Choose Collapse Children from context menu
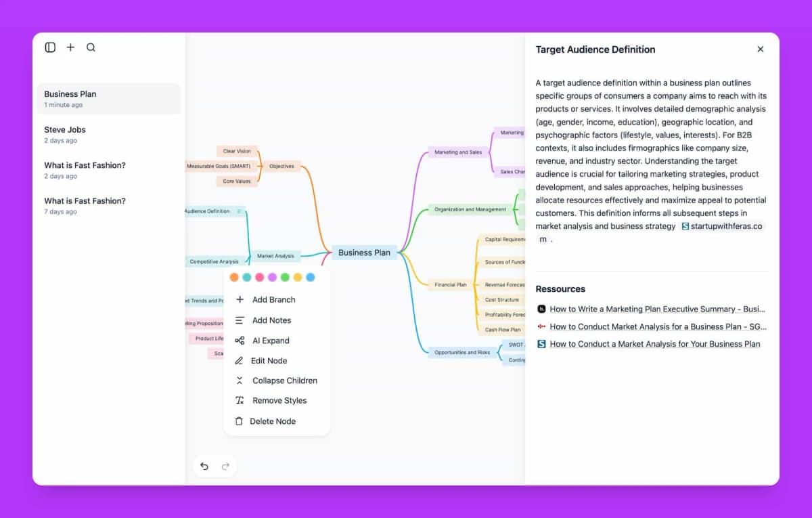Screen dimensions: 812x518 (277, 381)
